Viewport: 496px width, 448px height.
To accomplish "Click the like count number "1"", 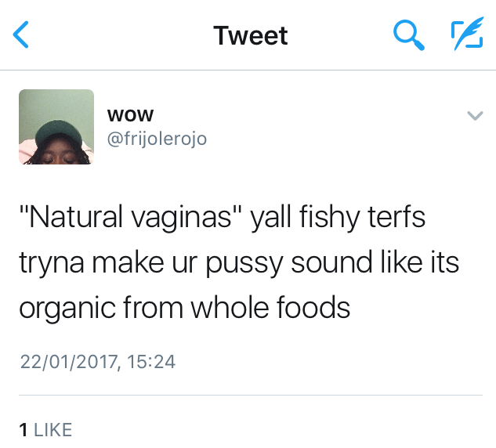I will click(24, 429).
